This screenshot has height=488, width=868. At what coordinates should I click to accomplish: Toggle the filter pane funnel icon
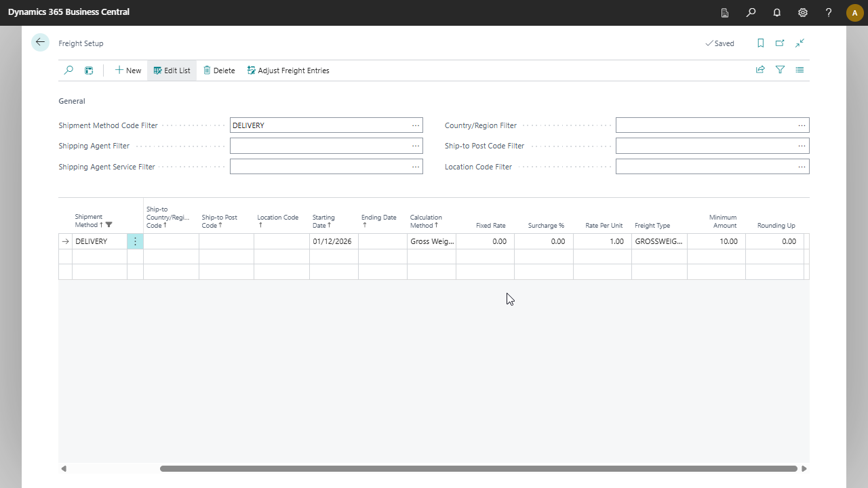(x=780, y=70)
